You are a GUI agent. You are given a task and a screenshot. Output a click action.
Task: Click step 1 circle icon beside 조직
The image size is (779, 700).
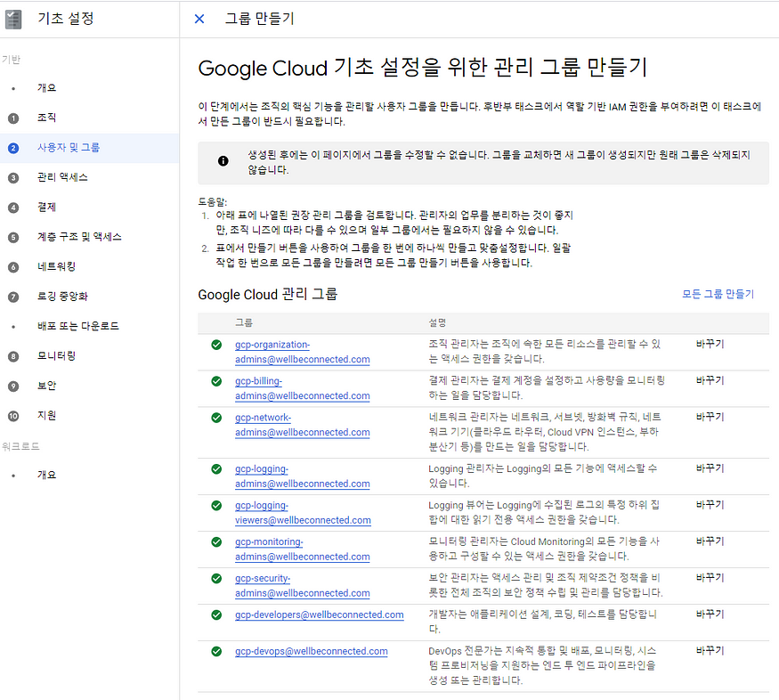coord(13,118)
